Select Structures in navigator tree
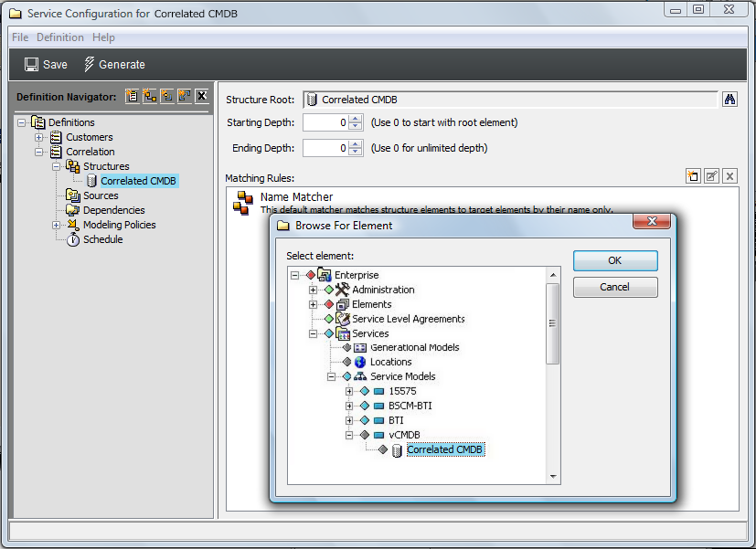 click(106, 166)
